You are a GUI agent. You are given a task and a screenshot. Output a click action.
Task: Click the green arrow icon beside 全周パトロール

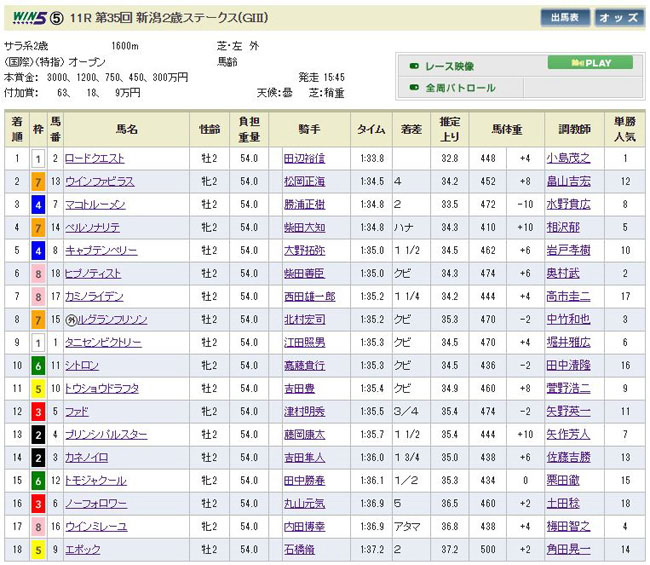point(415,88)
